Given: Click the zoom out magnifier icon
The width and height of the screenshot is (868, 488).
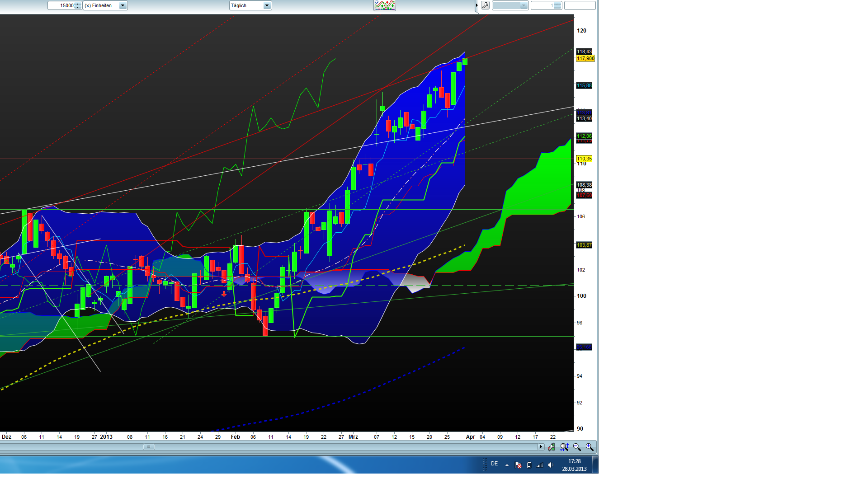Looking at the screenshot, I should click(x=577, y=447).
